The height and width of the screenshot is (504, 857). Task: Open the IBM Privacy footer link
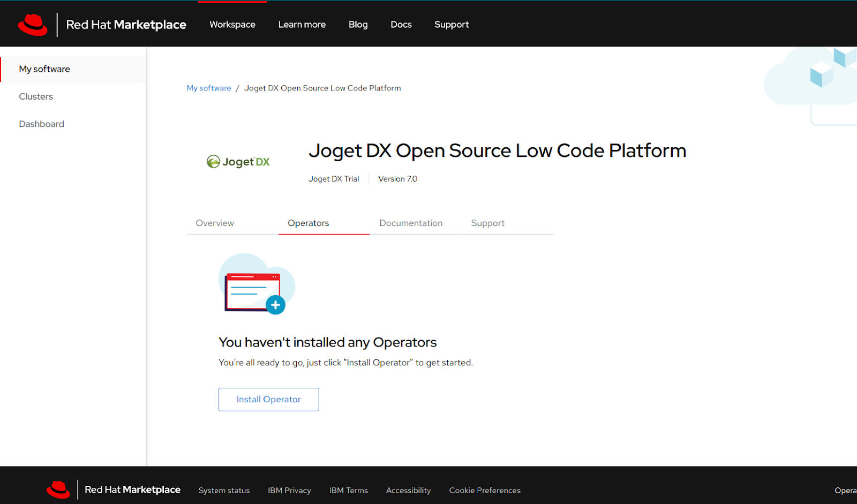(290, 491)
